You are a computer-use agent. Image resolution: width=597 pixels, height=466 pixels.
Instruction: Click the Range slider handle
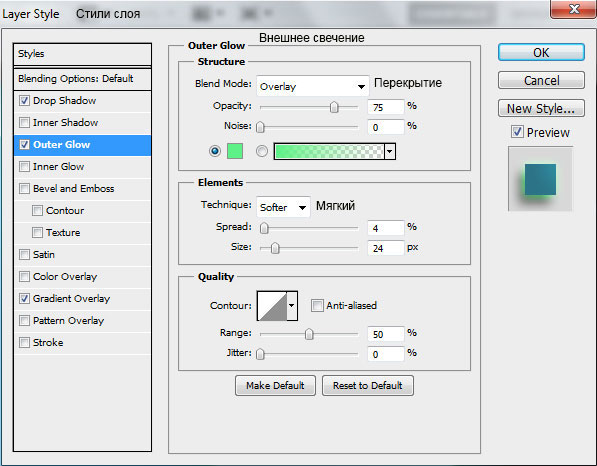[309, 334]
